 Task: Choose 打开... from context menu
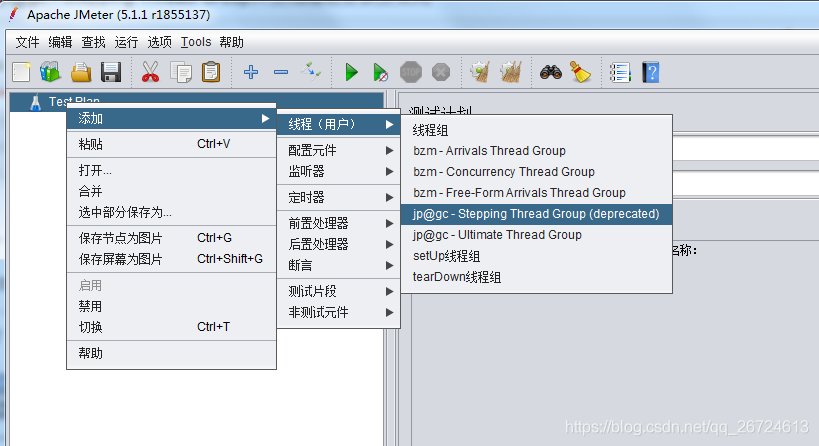click(171, 170)
